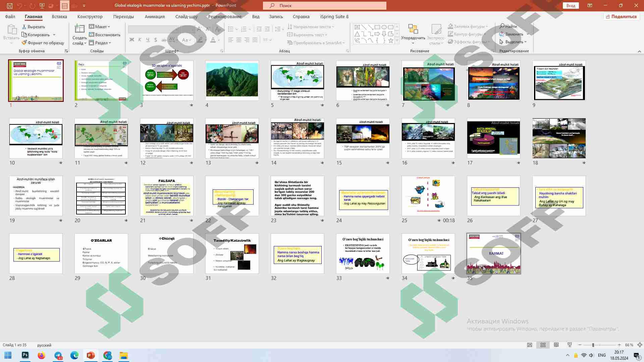The width and height of the screenshot is (644, 362).
Task: Click the zoom slider handle
Action: coord(593,345)
